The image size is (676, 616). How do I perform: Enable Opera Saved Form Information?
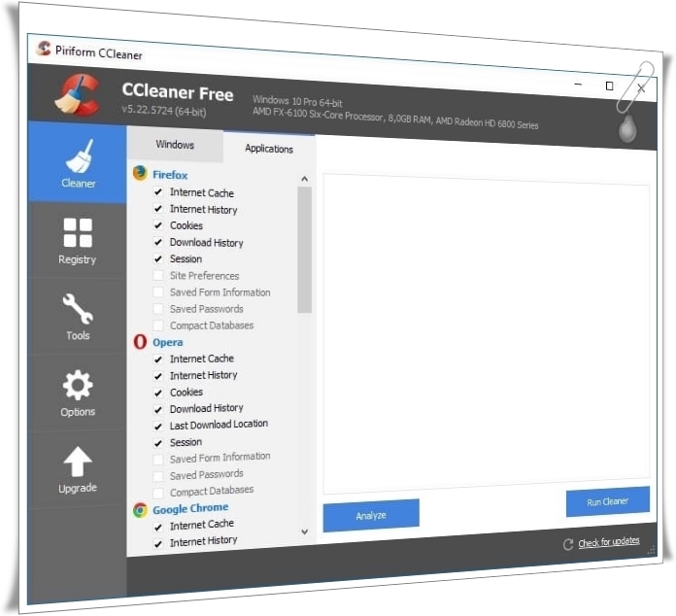(x=158, y=460)
